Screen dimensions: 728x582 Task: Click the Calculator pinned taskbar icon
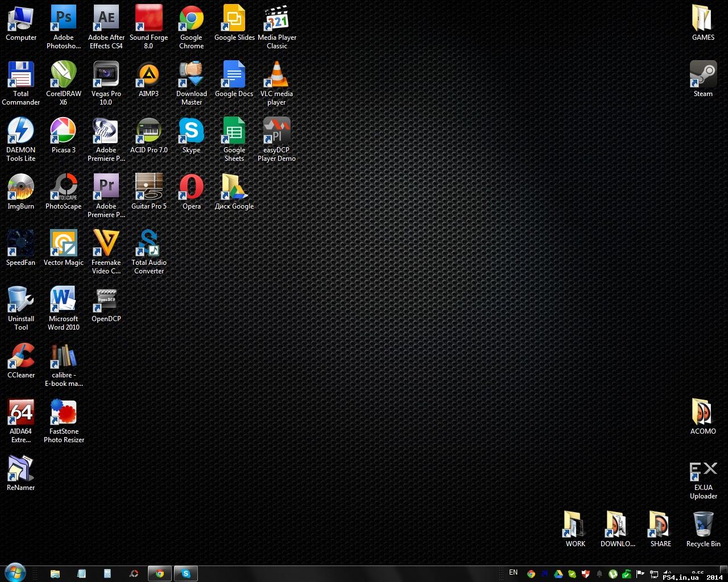pyautogui.click(x=107, y=573)
